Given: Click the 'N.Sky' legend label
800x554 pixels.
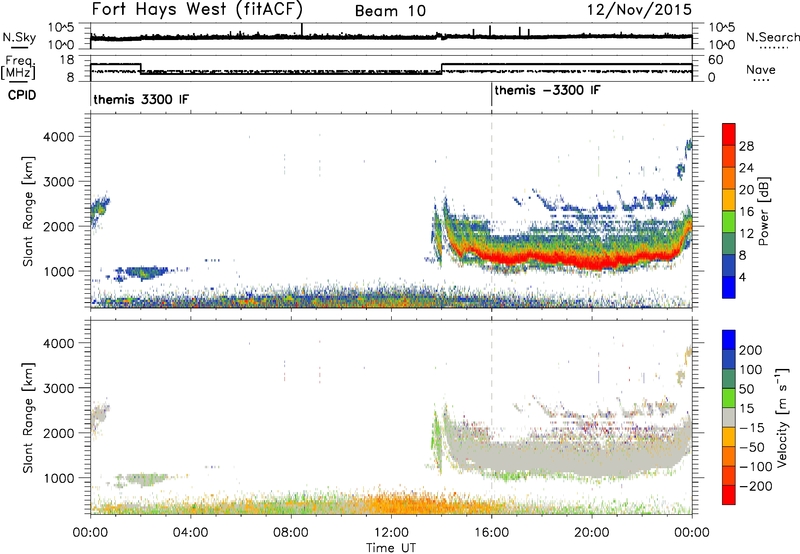Looking at the screenshot, I should (19, 37).
